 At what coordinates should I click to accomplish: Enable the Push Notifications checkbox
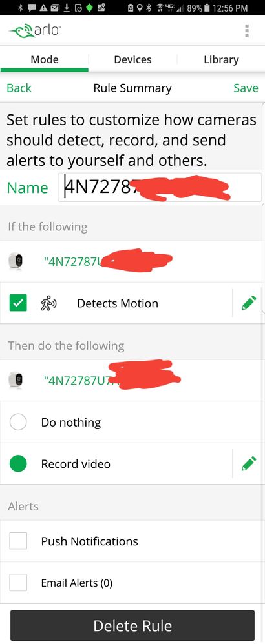point(18,541)
